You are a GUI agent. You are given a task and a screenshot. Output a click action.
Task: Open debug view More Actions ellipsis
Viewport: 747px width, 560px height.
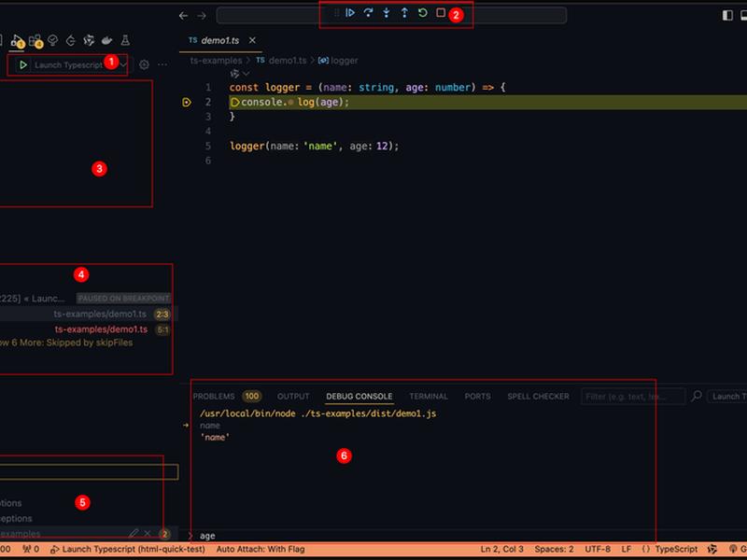(x=162, y=64)
